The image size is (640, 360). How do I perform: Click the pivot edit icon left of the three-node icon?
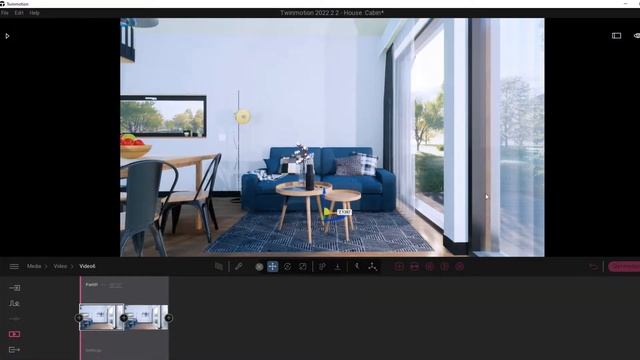(x=357, y=267)
